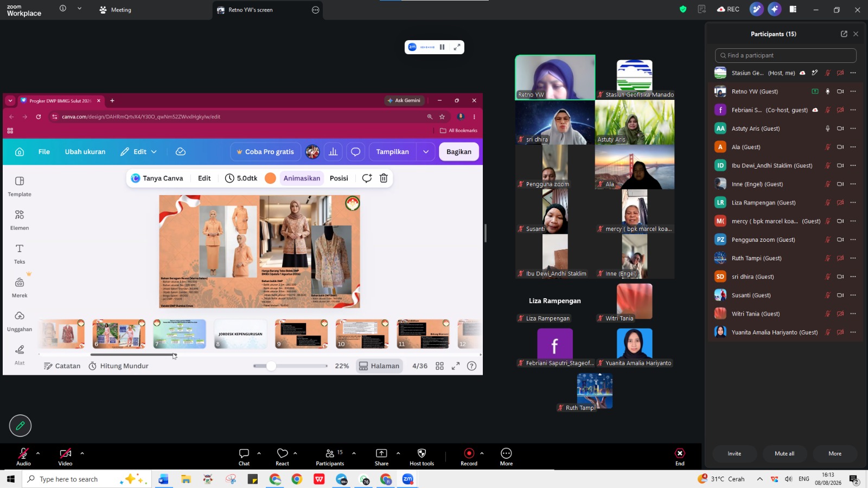Open the Edit mode dropdown in Canva header
The width and height of the screenshot is (868, 488).
pyautogui.click(x=139, y=152)
